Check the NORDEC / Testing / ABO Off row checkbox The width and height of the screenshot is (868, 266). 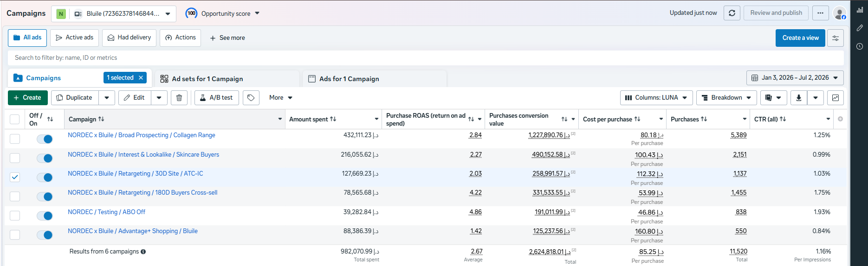coord(15,215)
